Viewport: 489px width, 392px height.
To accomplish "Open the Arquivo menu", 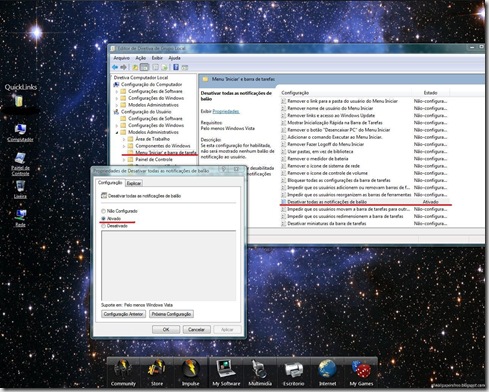I will tap(122, 58).
